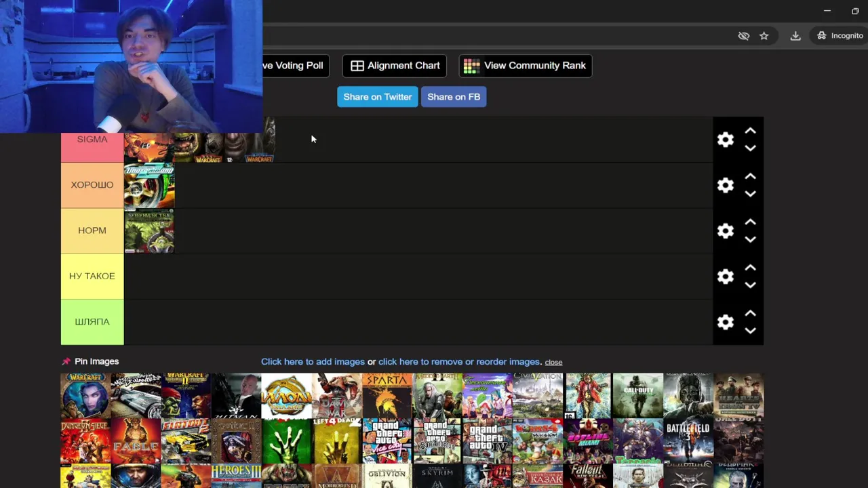The height and width of the screenshot is (488, 868).
Task: Open settings gear for ХОРОШО tier
Action: (x=726, y=185)
